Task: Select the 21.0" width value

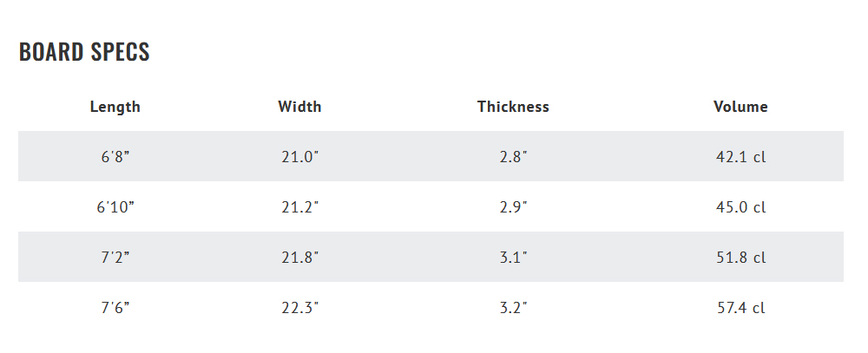Action: [300, 157]
